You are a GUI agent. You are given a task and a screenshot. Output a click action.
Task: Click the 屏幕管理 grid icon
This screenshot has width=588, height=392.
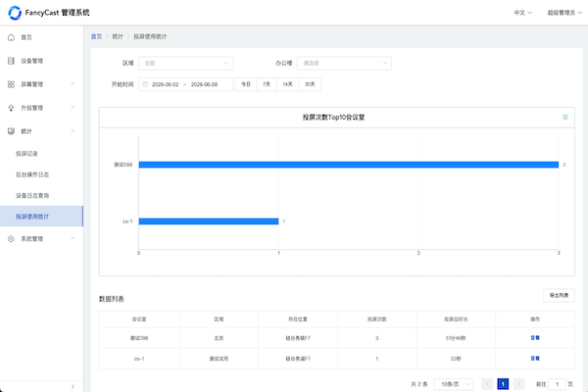(x=11, y=84)
